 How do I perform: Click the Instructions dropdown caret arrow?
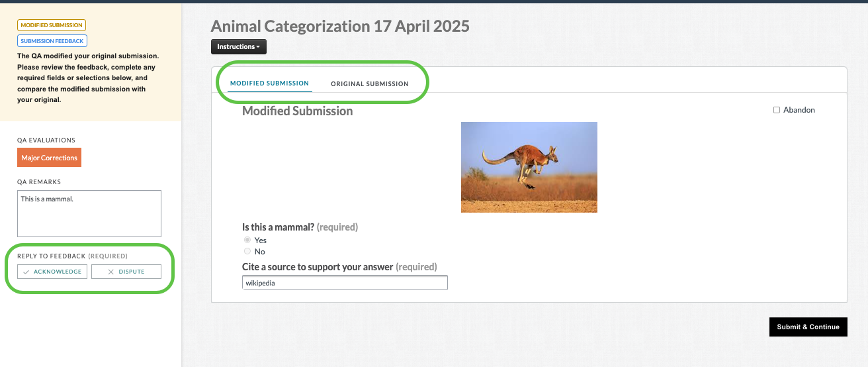pyautogui.click(x=259, y=47)
